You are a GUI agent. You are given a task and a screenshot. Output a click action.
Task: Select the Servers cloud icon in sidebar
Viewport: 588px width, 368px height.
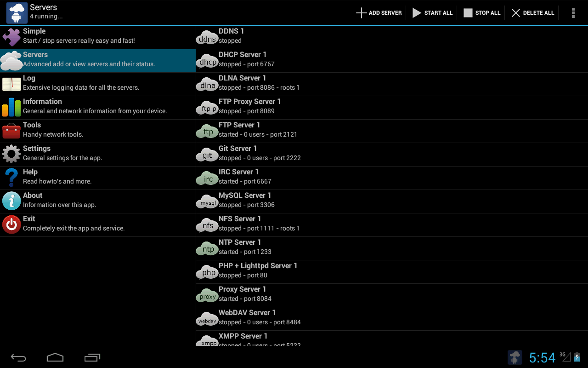[11, 60]
